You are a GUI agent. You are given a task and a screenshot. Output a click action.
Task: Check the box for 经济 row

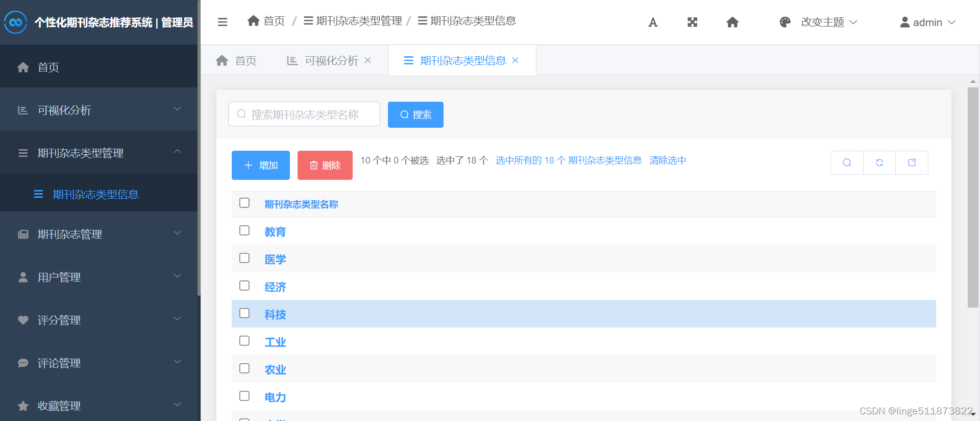(x=244, y=286)
